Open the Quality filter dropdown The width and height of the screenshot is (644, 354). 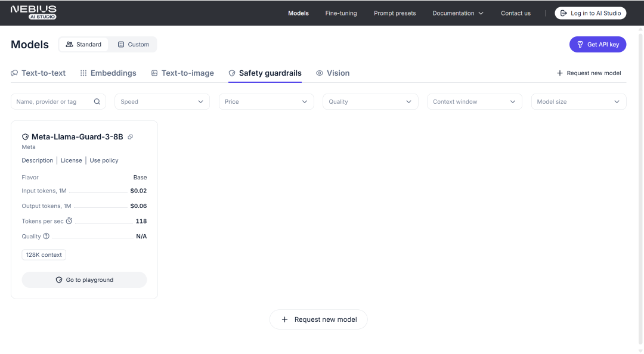tap(370, 101)
